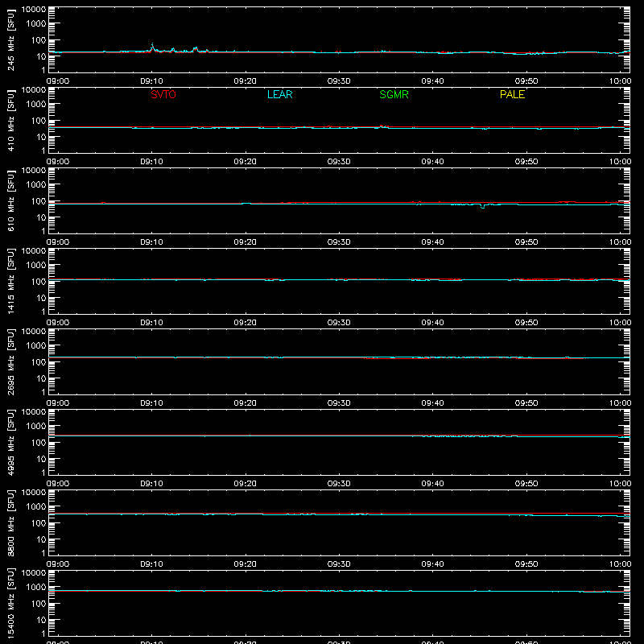Click the 10 y-axis label of 4995 MHz panel
644x644 pixels.
coord(41,459)
